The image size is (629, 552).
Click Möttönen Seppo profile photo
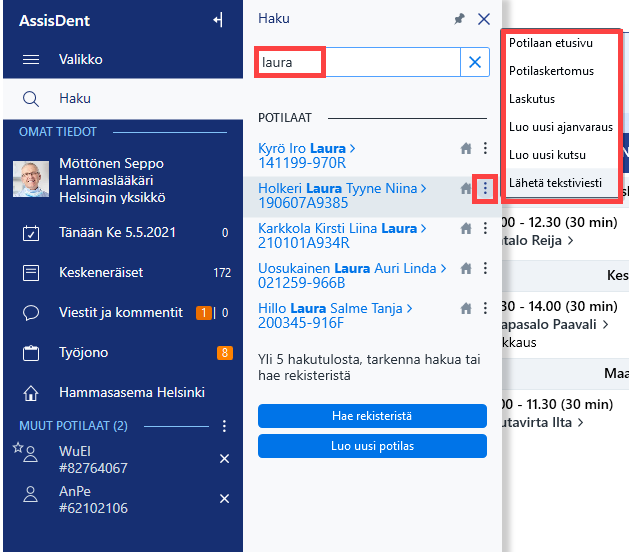pos(31,179)
